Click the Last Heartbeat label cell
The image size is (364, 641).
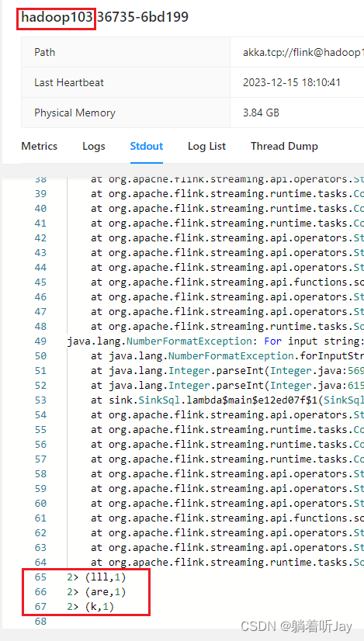tap(126, 82)
